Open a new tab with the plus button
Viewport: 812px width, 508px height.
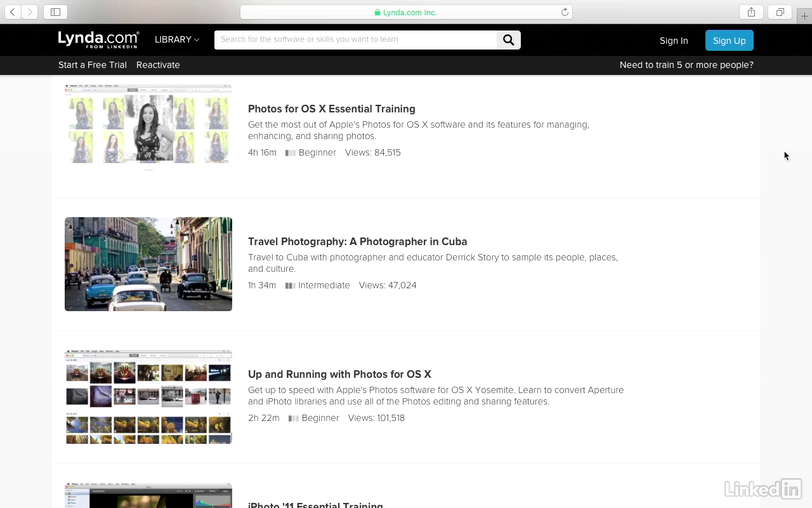tap(804, 16)
